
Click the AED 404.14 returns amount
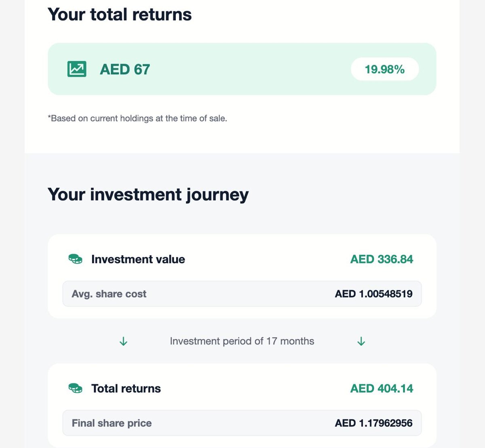[x=382, y=389]
